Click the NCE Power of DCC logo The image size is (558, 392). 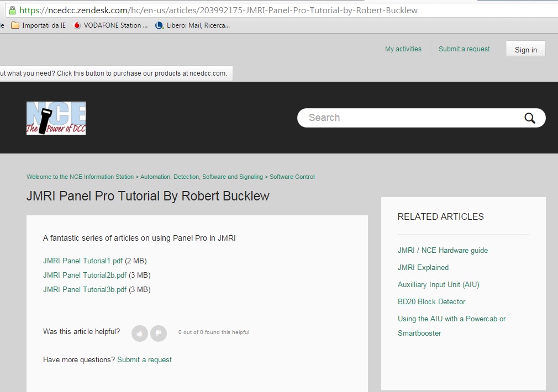pos(56,118)
